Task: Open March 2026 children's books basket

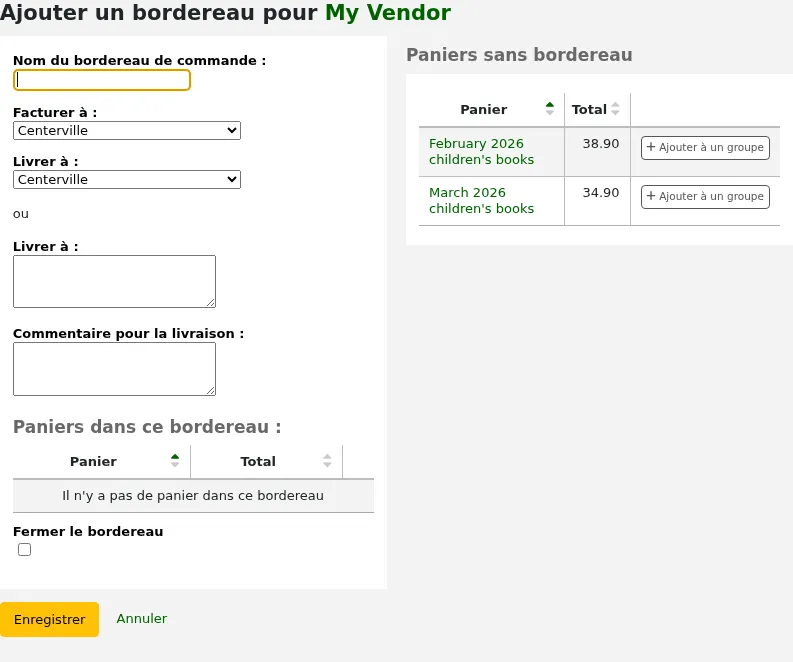Action: point(481,200)
